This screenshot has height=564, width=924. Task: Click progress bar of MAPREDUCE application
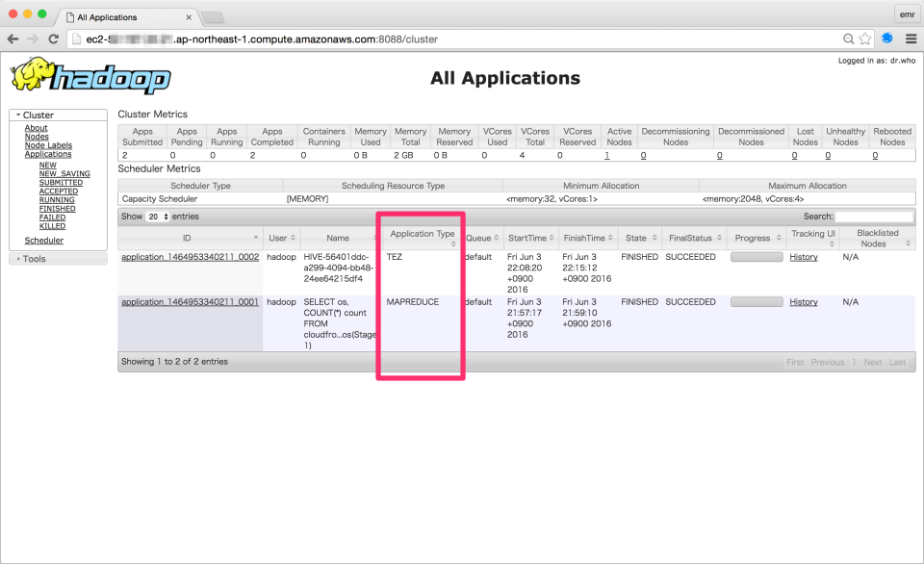[756, 302]
